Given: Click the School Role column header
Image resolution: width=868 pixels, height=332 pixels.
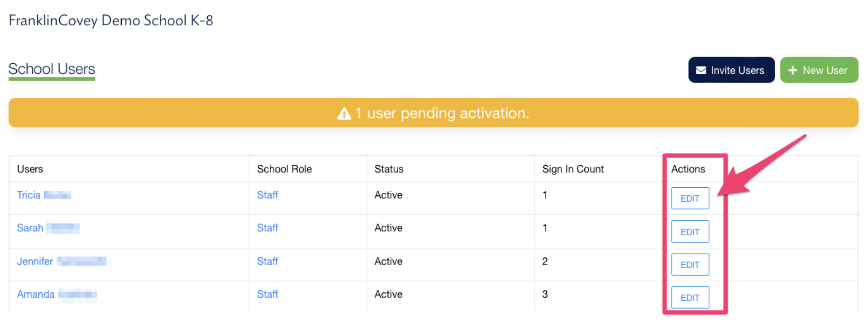Looking at the screenshot, I should point(284,169).
